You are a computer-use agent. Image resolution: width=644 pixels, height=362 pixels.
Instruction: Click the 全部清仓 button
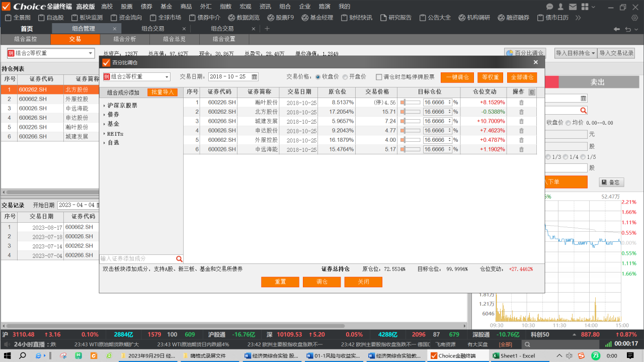pyautogui.click(x=522, y=77)
